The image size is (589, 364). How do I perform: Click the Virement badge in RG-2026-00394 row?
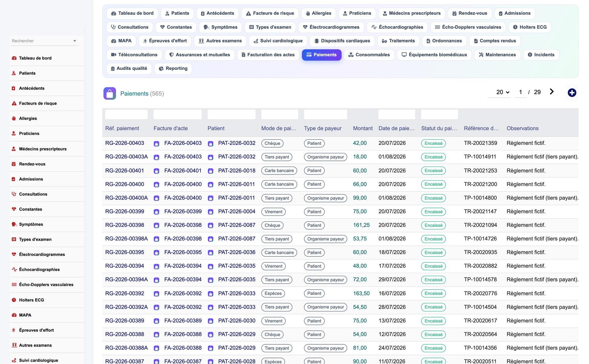[x=273, y=266]
